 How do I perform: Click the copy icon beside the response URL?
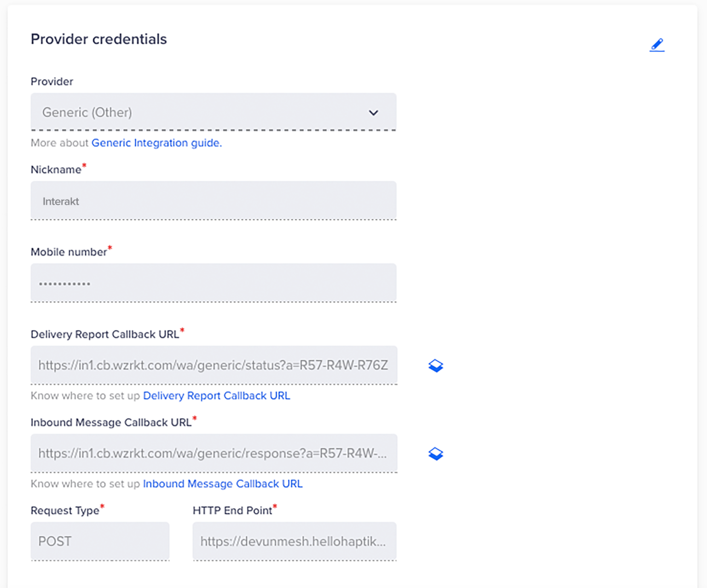(x=435, y=453)
